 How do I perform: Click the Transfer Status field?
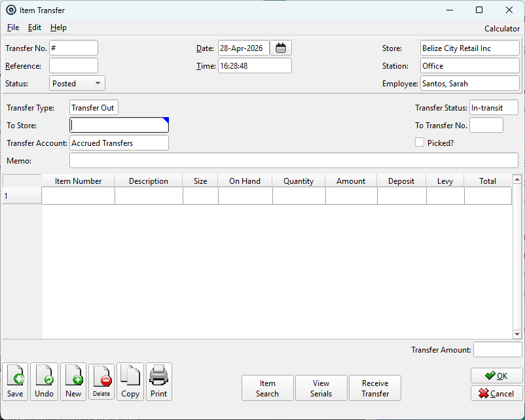494,107
